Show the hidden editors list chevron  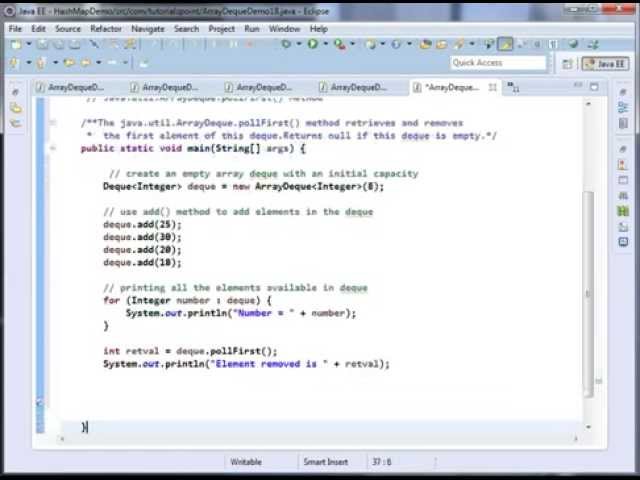coord(513,87)
